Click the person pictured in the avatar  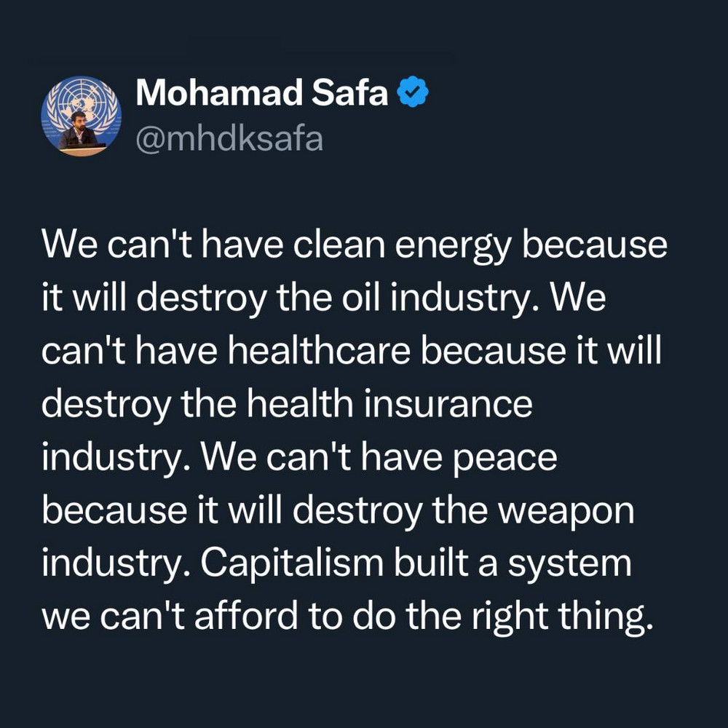[77, 133]
